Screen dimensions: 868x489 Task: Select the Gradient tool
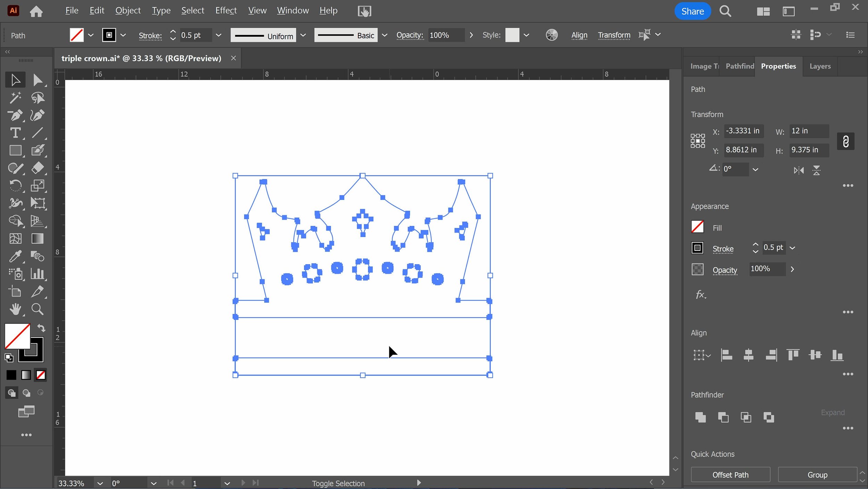pyautogui.click(x=37, y=238)
